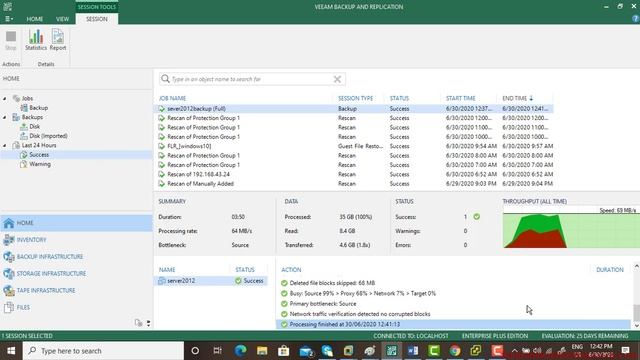Select the Warning tree item
Screen dimensions: 640x360
[40, 164]
